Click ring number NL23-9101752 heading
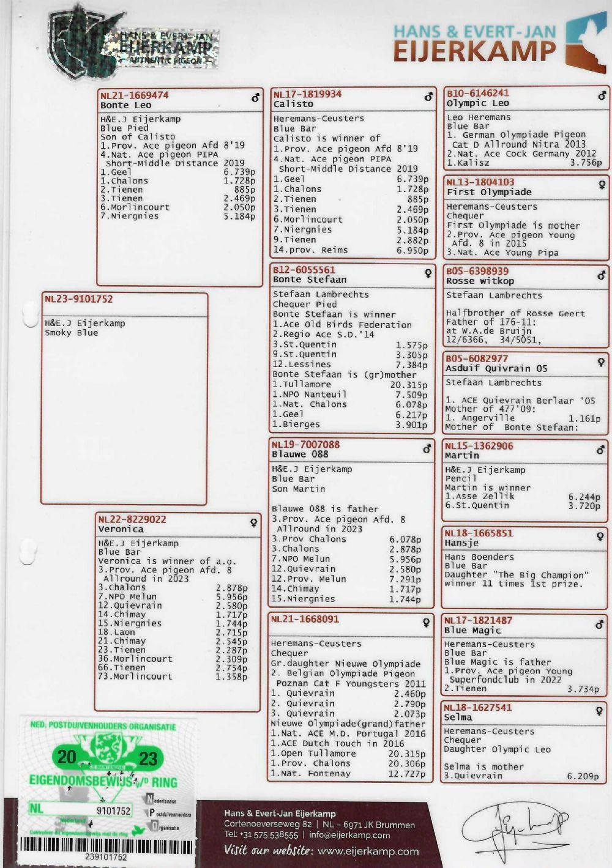This screenshot has width=612, height=868. click(x=78, y=299)
